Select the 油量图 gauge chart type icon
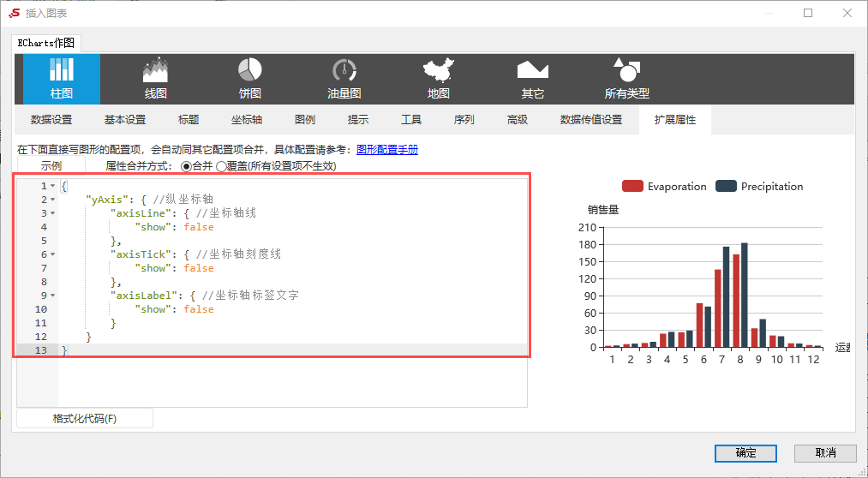Viewport: 868px width, 478px height. (x=344, y=79)
